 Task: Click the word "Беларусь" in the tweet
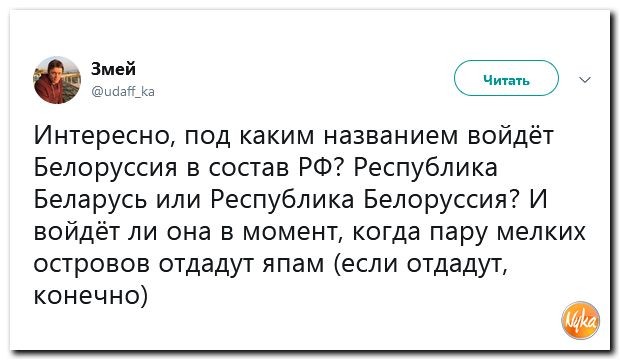[91, 199]
